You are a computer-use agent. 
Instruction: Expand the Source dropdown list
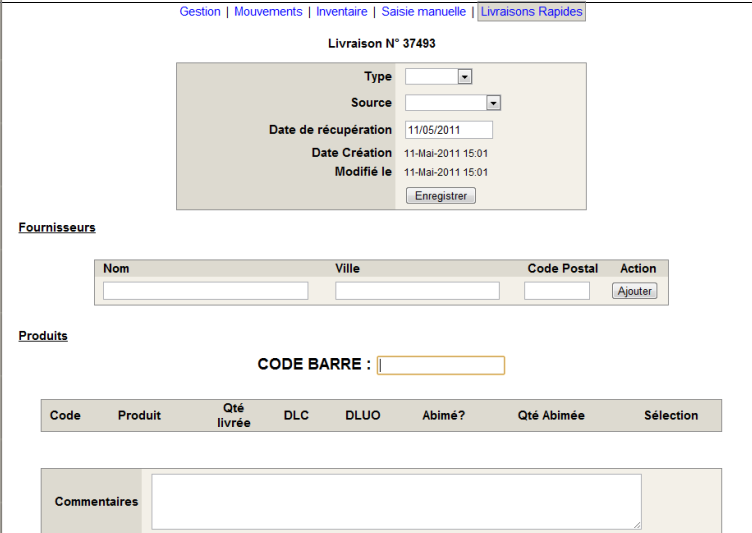(x=453, y=103)
